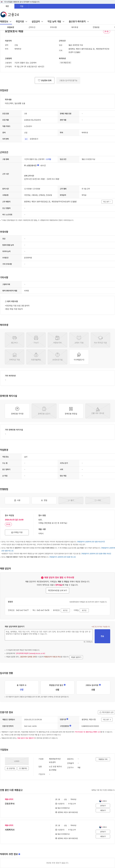Screen dimensions: 115x868
Task: Click the D-11 badge near title
Action: coord(106,31)
